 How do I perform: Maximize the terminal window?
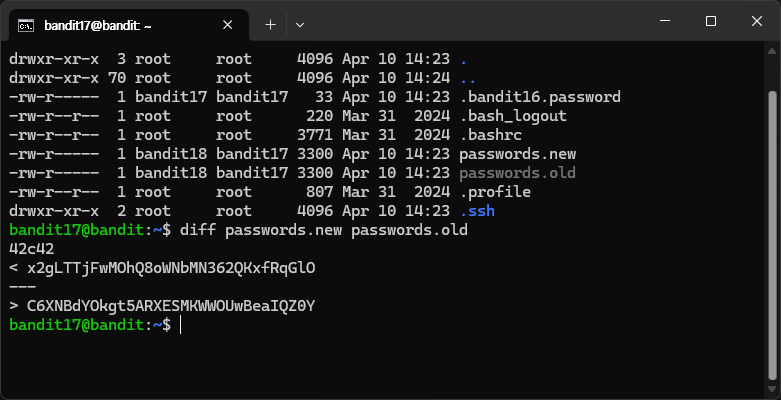(x=711, y=21)
